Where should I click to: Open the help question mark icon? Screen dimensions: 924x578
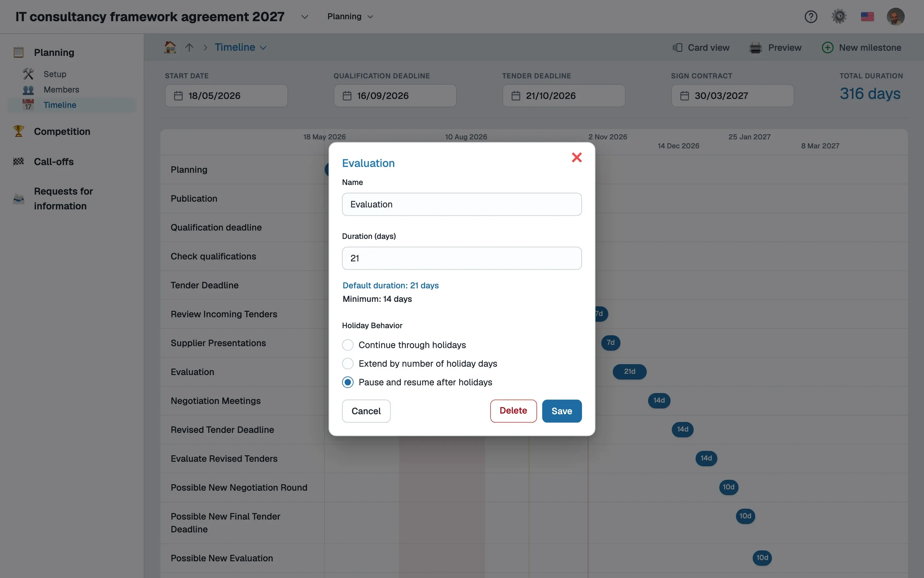[811, 16]
